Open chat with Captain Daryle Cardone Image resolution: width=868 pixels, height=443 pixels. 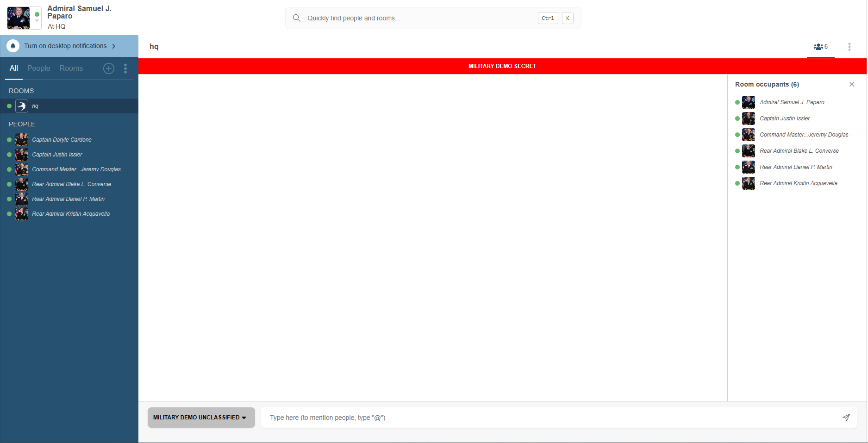click(62, 140)
